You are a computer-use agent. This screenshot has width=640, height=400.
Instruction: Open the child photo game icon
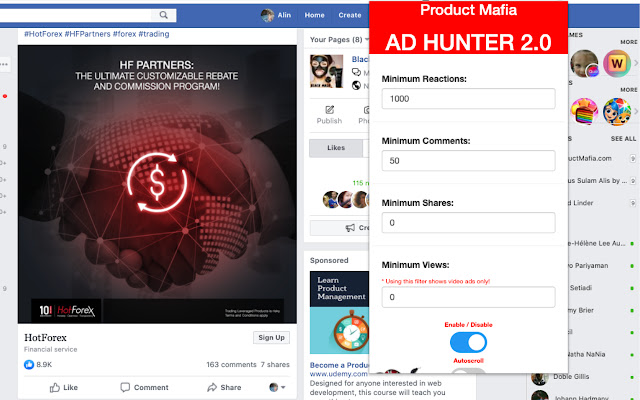[x=584, y=63]
